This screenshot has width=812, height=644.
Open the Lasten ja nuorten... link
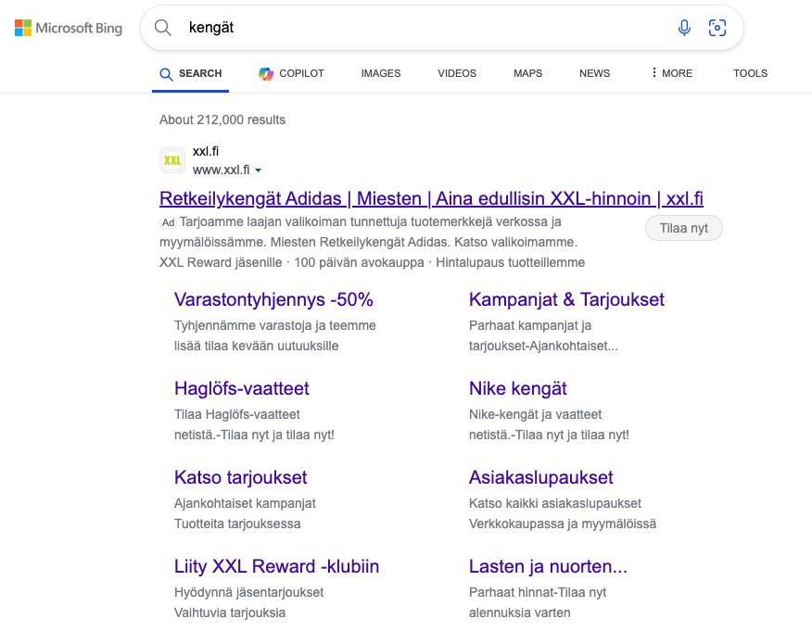548,567
